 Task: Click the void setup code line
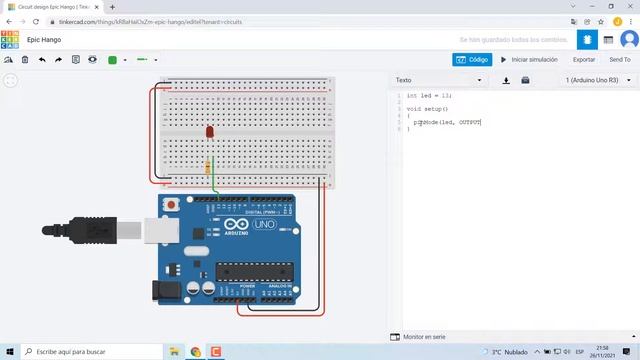tap(427, 109)
